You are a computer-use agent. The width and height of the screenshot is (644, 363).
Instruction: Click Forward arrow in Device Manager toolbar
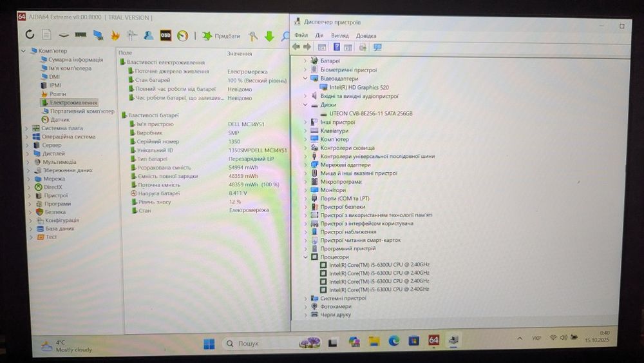click(307, 47)
